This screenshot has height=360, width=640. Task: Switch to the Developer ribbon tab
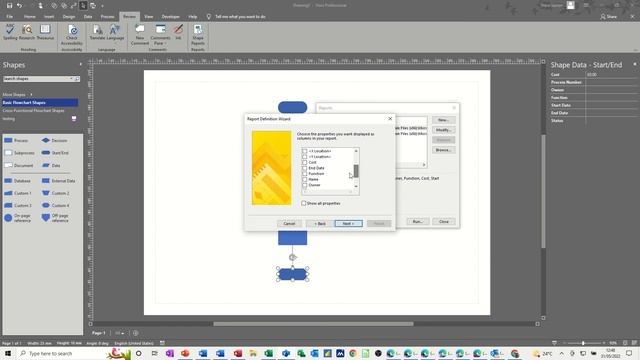tap(171, 17)
